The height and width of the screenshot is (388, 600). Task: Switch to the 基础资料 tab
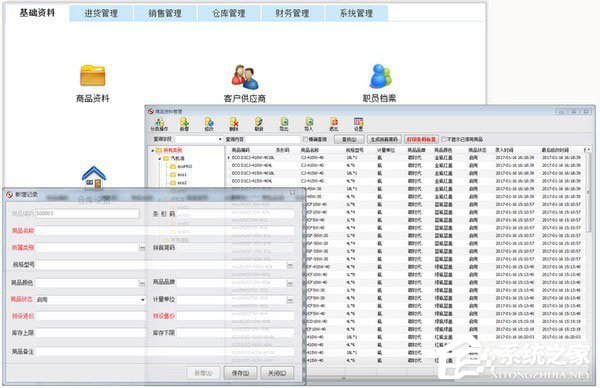[x=37, y=13]
